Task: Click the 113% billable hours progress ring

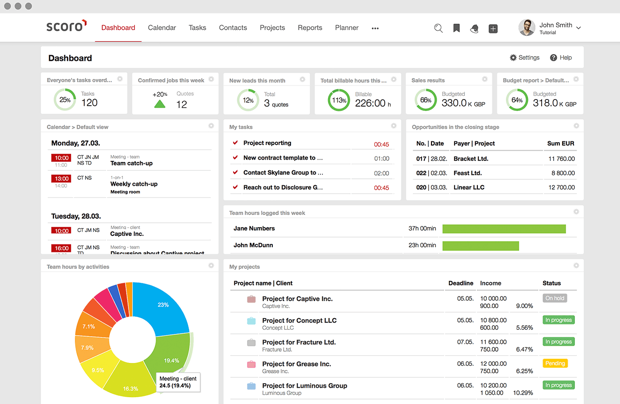Action: pyautogui.click(x=339, y=100)
